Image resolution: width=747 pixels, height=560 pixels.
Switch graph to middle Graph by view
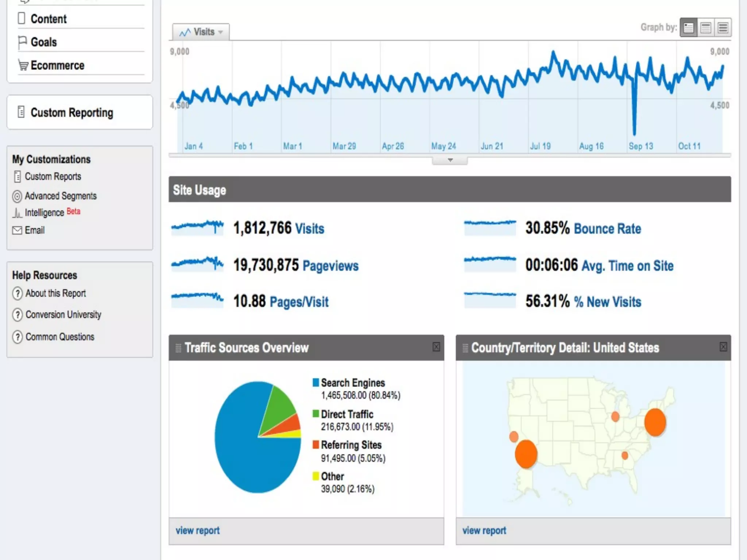tap(706, 28)
